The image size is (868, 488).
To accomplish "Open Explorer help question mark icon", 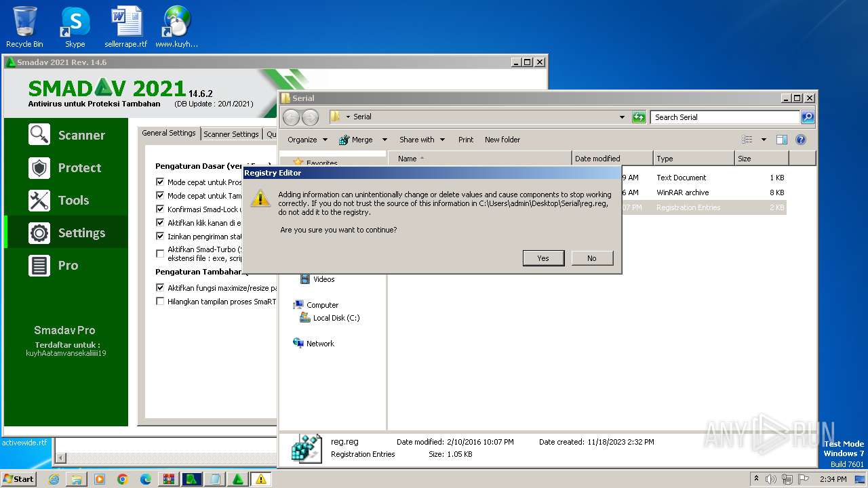I will [801, 140].
